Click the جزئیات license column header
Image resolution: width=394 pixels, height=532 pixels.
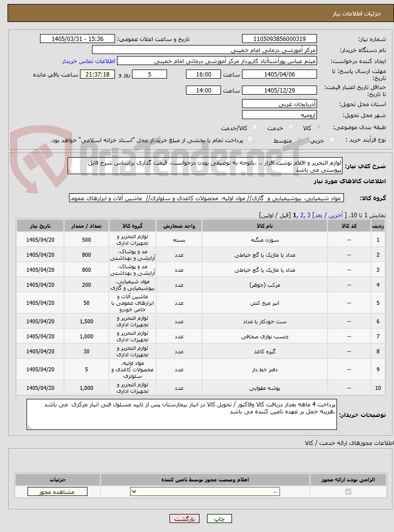57,479
